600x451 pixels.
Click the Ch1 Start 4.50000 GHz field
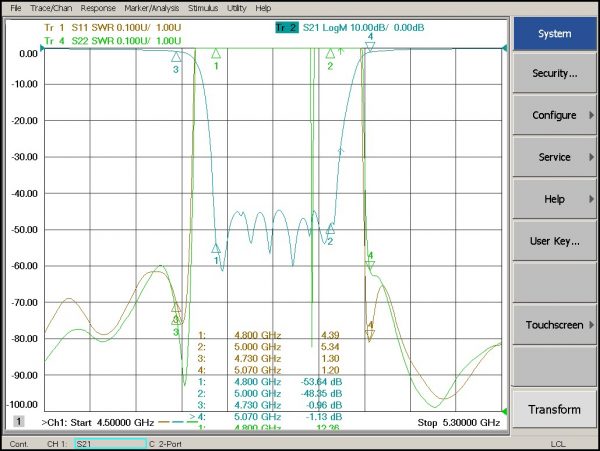(98, 423)
